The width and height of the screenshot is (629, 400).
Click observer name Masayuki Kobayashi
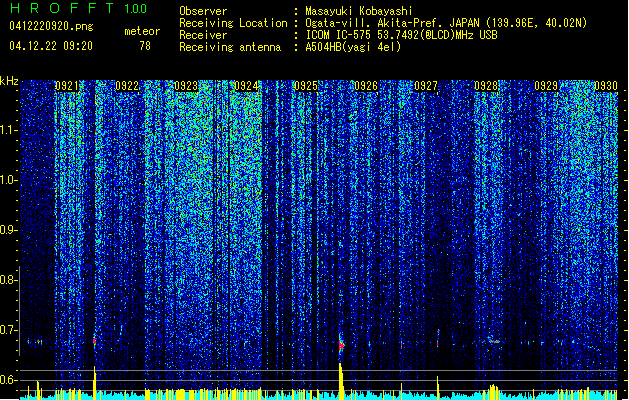[x=359, y=11]
